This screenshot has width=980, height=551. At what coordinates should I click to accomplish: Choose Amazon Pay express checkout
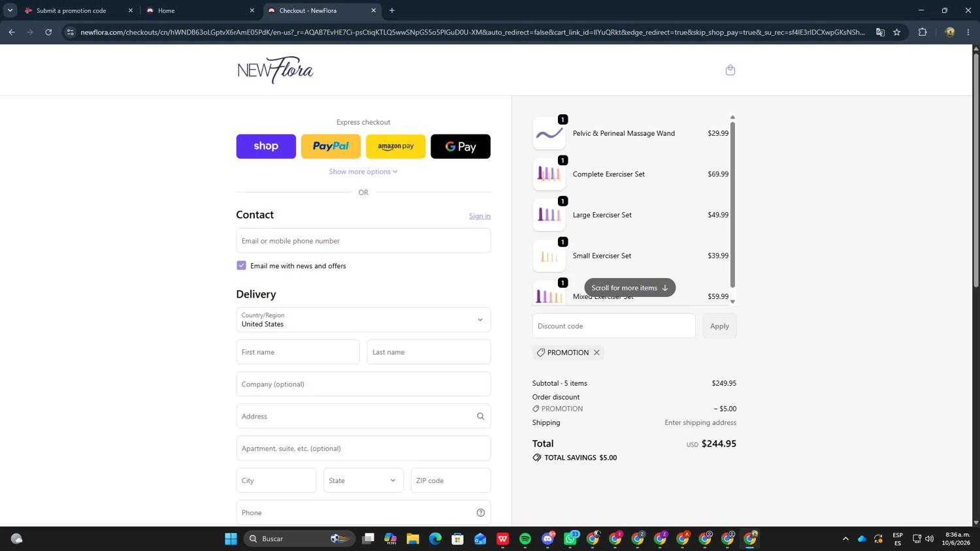point(395,146)
